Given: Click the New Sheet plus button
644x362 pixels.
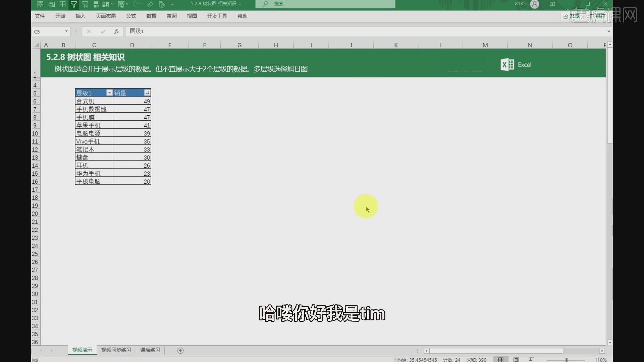Looking at the screenshot, I should tap(180, 351).
